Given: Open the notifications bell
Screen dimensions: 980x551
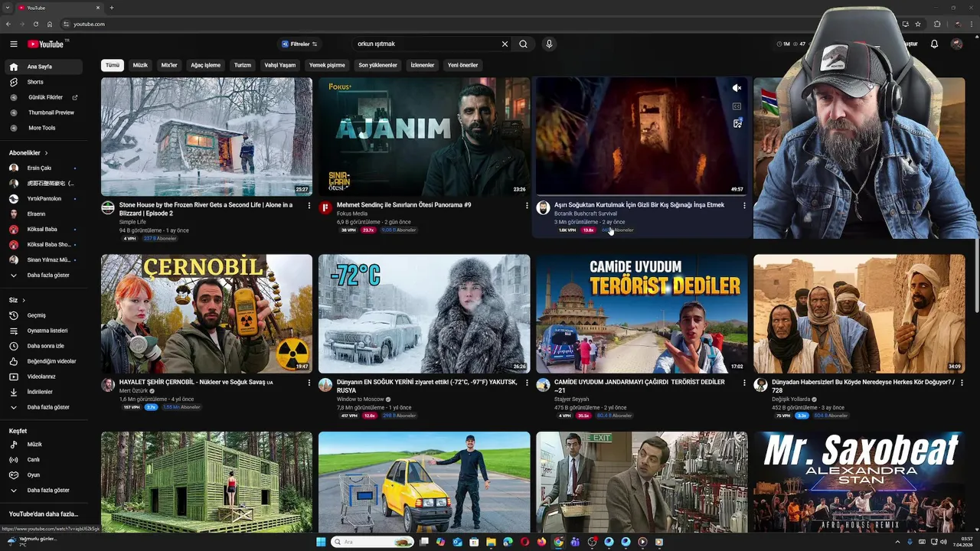Looking at the screenshot, I should tap(934, 44).
